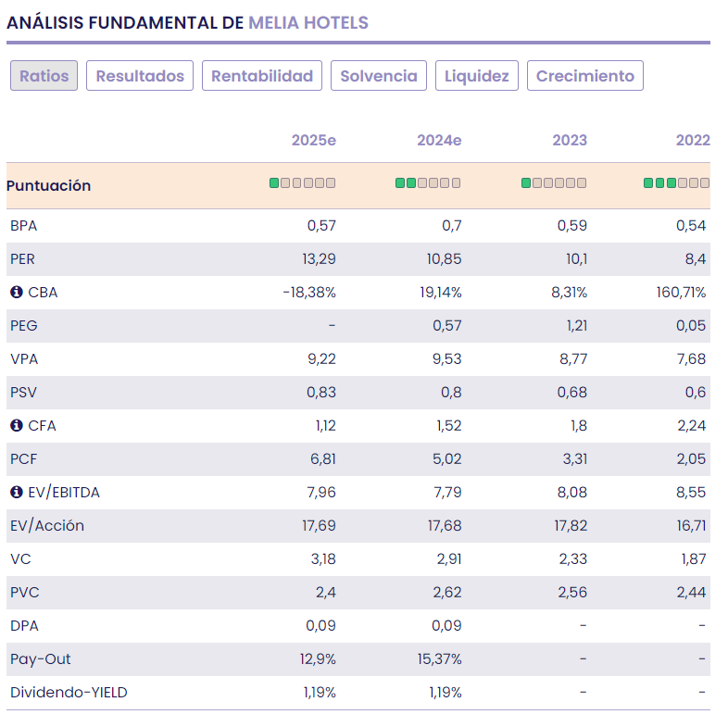Click the 2023 score rating squares
The image size is (728, 727).
[554, 183]
